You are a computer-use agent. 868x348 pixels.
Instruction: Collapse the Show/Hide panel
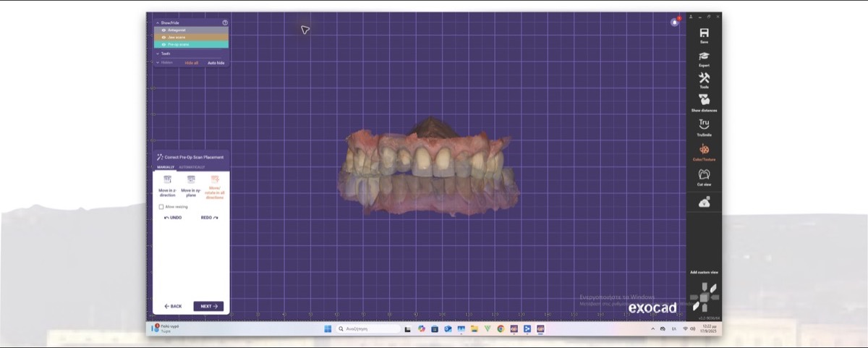(x=157, y=22)
